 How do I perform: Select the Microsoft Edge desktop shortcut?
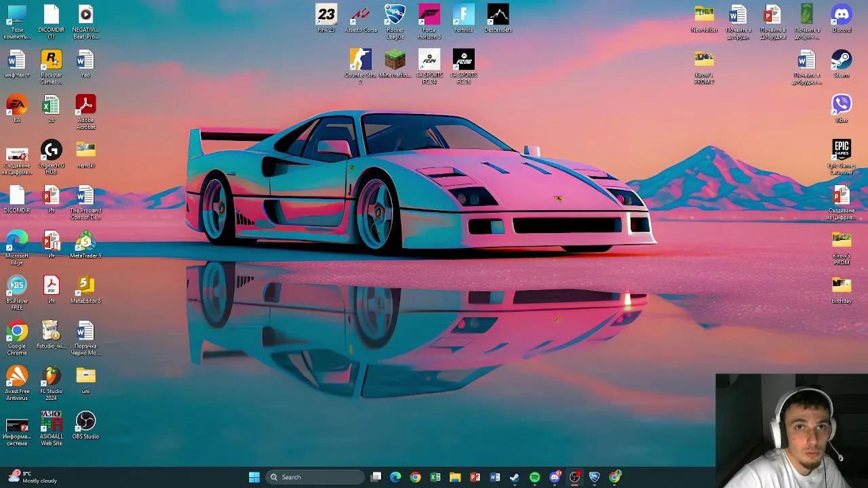point(17,247)
